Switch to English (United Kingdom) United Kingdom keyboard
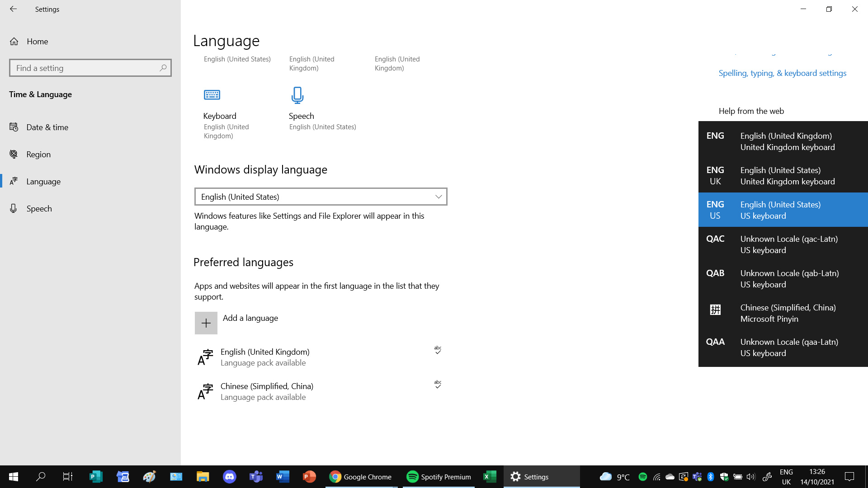The height and width of the screenshot is (488, 868). coord(783,141)
